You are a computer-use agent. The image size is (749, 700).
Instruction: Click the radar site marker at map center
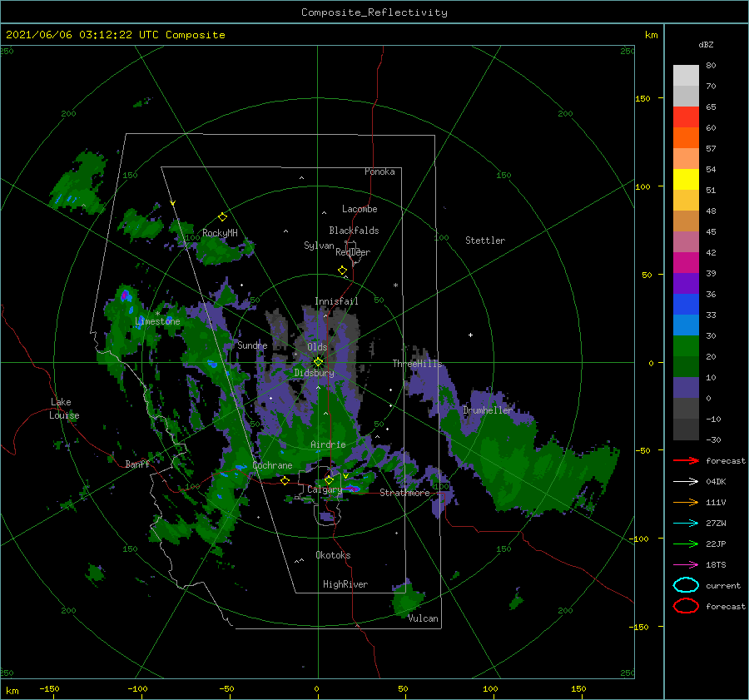point(318,362)
